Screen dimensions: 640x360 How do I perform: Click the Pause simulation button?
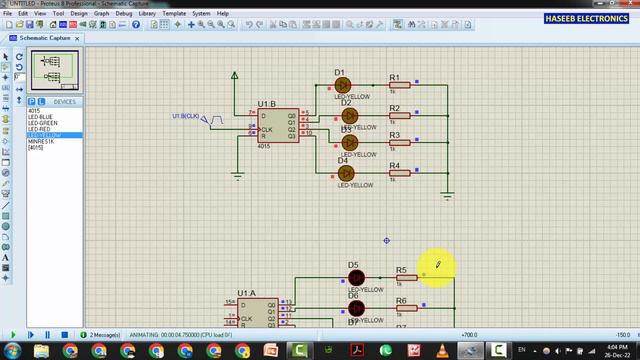pos(47,335)
